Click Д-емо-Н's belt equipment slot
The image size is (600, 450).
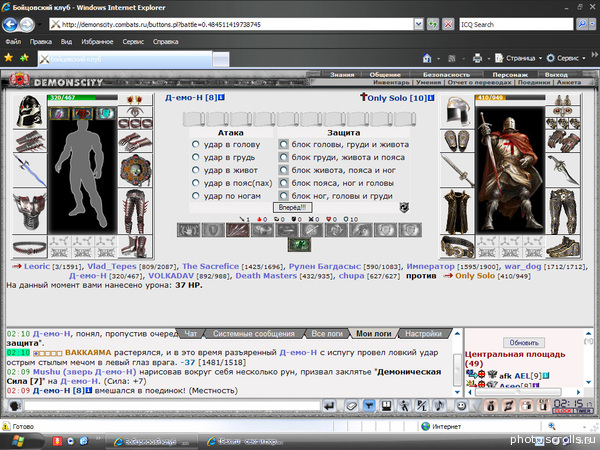click(30, 247)
